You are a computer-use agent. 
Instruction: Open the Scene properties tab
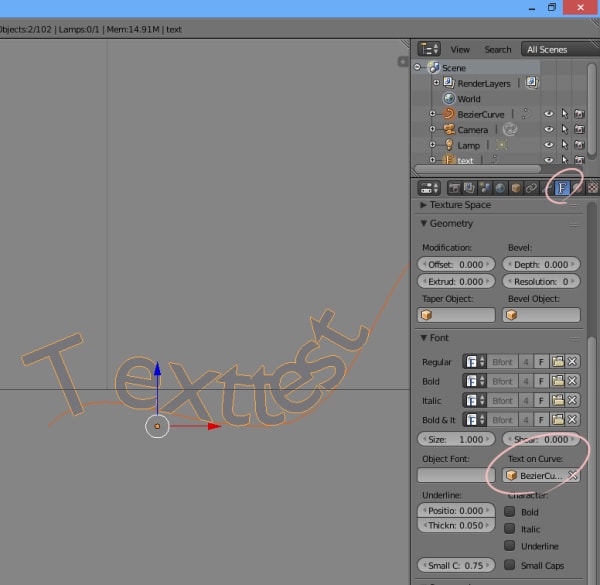pyautogui.click(x=485, y=188)
